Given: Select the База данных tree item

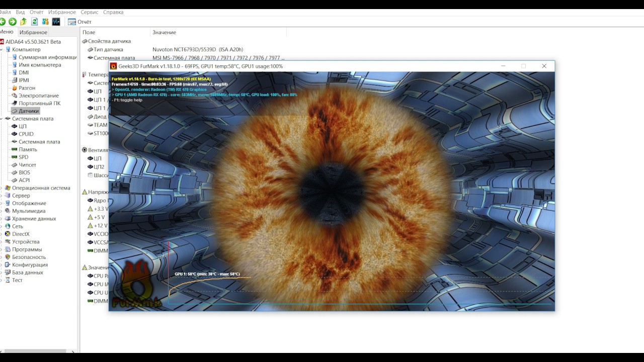Looking at the screenshot, I should tap(28, 273).
